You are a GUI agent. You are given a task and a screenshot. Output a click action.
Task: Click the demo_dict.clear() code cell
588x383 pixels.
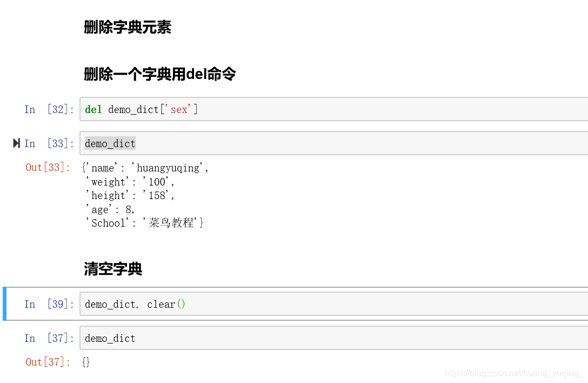point(334,304)
